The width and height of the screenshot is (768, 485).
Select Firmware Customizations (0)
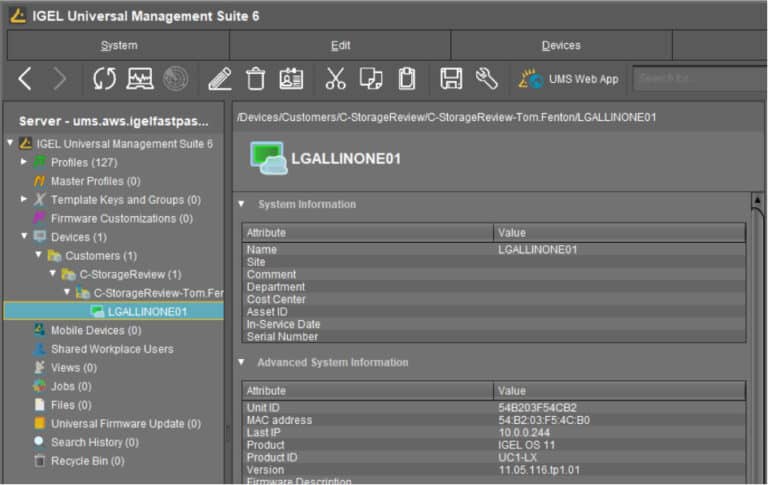coord(121,218)
